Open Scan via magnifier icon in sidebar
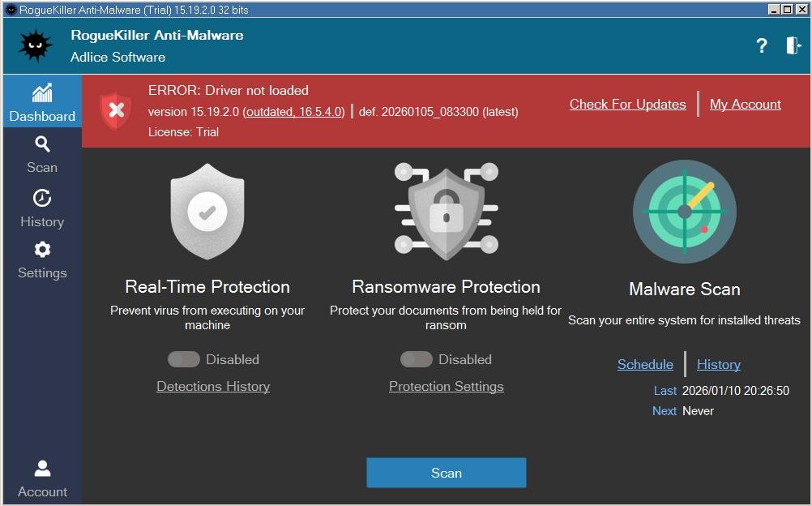812x506 pixels. pyautogui.click(x=42, y=144)
